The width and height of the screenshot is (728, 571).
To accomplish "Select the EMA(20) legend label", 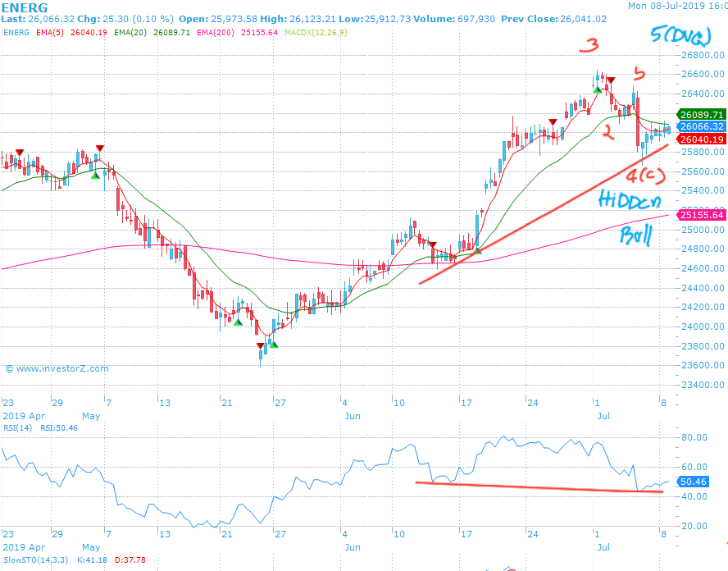I will point(130,33).
